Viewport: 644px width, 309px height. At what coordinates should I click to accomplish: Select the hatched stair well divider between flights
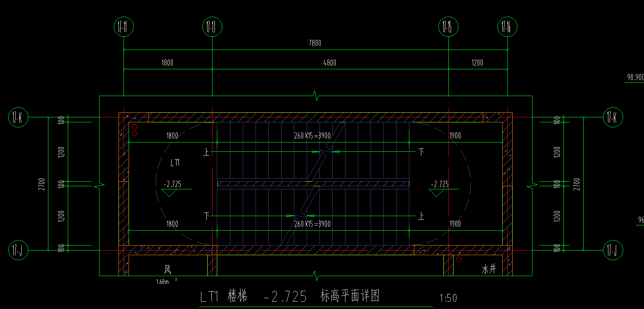313,184
